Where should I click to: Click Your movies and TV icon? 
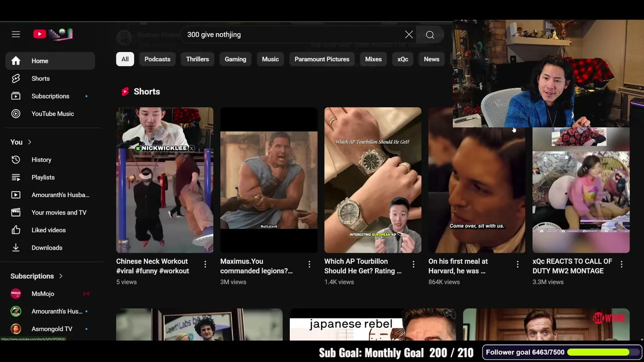click(16, 213)
